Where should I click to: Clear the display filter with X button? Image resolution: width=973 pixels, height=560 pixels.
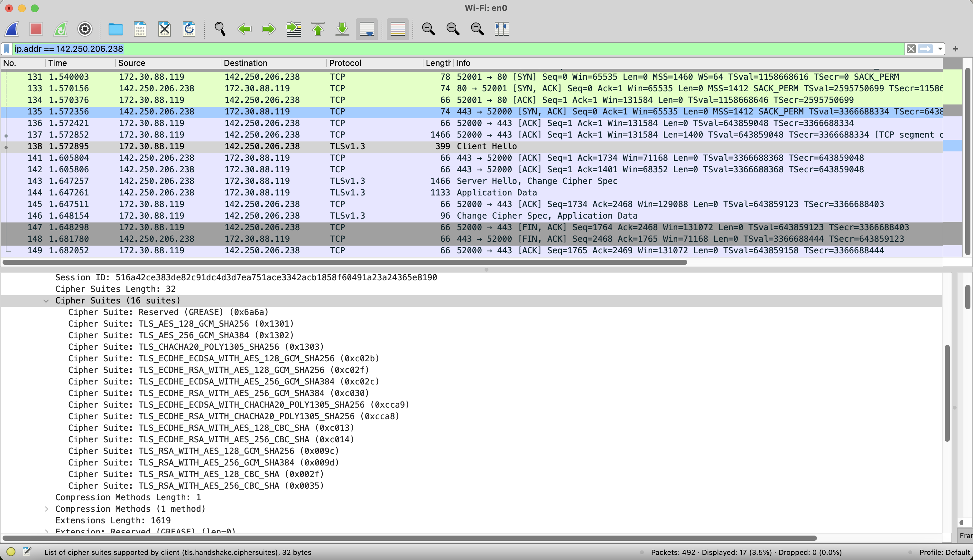pyautogui.click(x=911, y=49)
